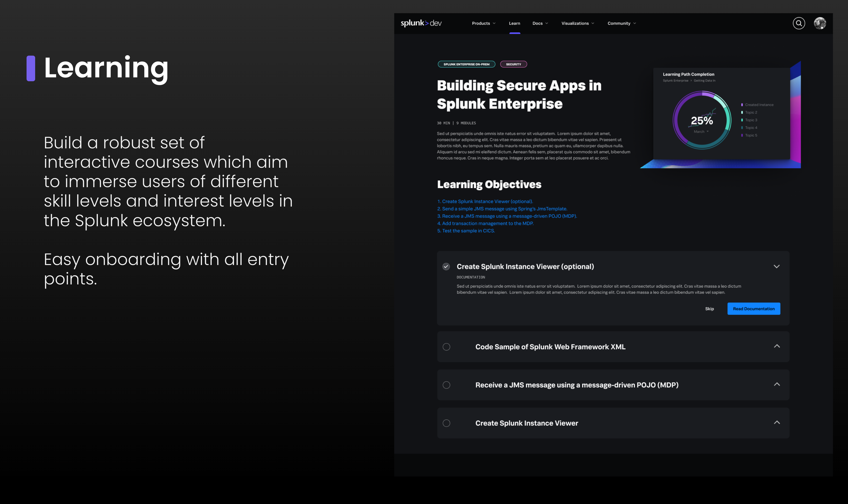Open the March month dropdown
848x504 pixels.
point(701,132)
